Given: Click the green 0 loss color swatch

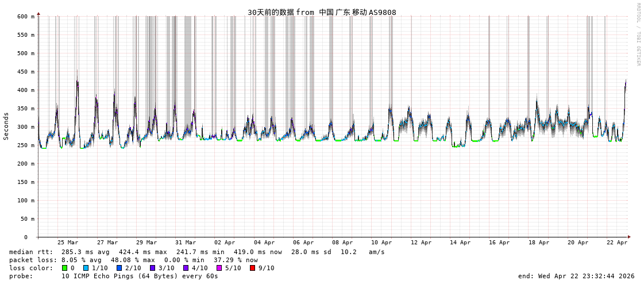Looking at the screenshot, I should pos(65,268).
